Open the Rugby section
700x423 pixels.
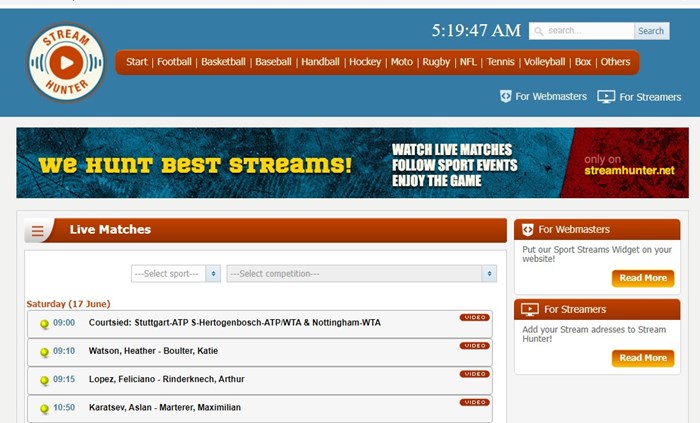pos(436,62)
